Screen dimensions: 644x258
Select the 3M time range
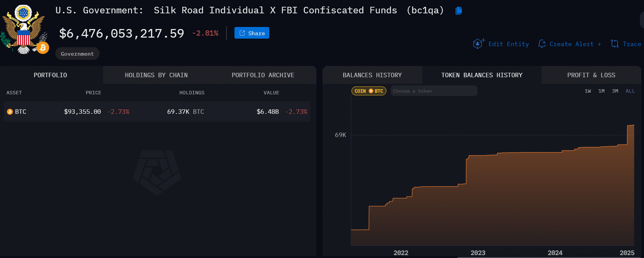(615, 91)
